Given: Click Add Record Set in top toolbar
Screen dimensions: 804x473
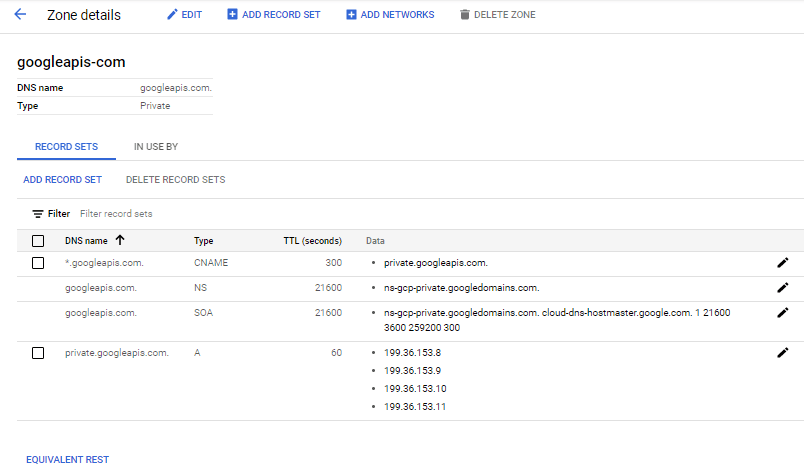Looking at the screenshot, I should coord(274,15).
